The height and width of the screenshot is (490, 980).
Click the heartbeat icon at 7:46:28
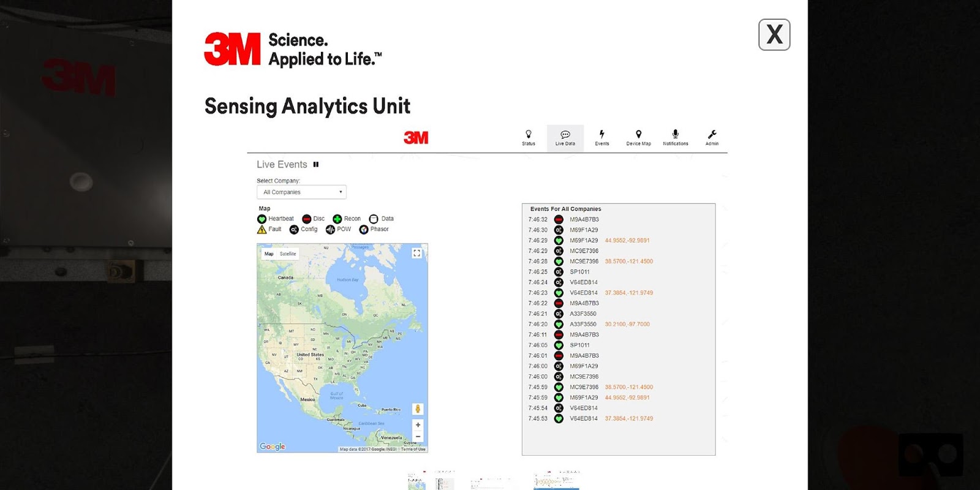[x=559, y=262]
